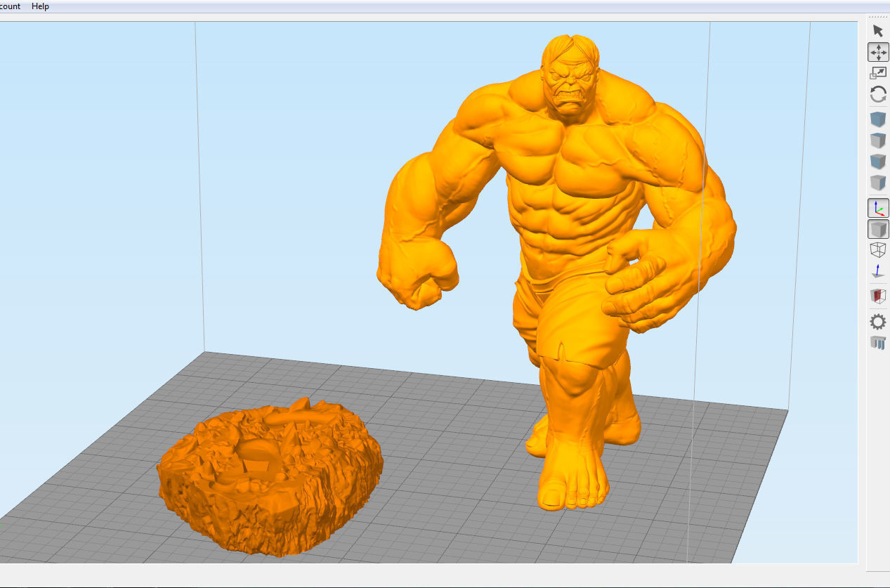890x588 pixels.
Task: Pick the rotate models tool
Action: (x=878, y=94)
